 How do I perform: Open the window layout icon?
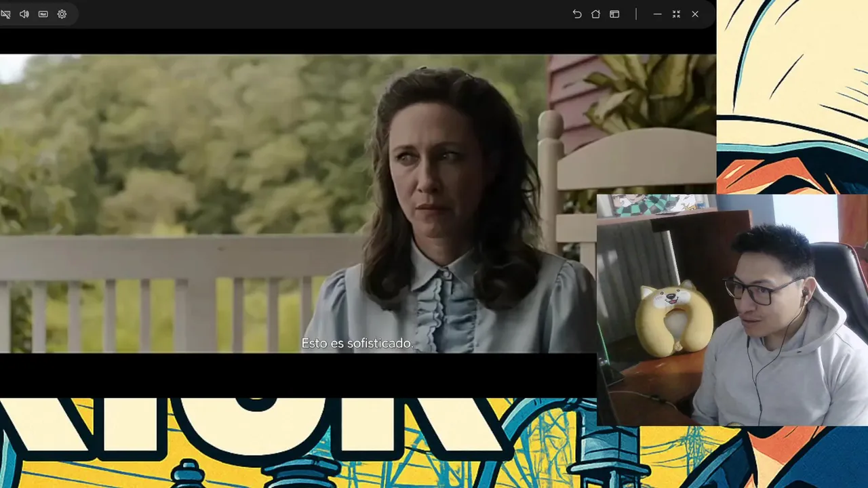[614, 14]
